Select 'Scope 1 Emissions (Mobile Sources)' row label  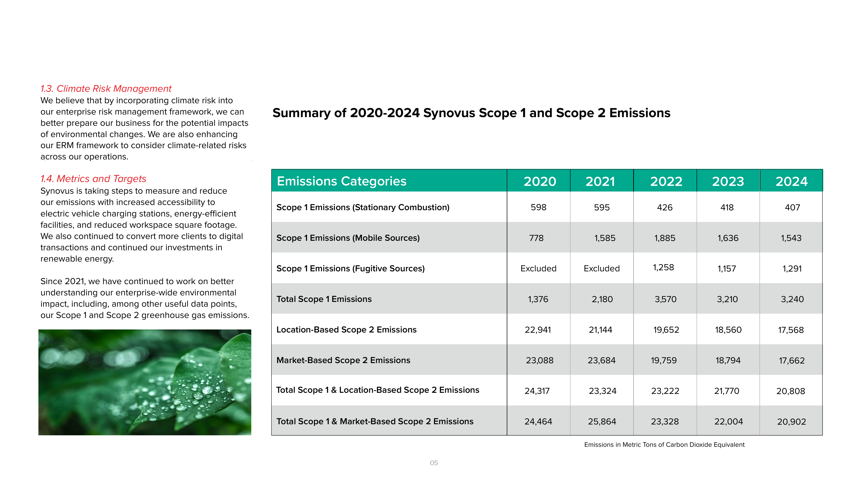(348, 238)
